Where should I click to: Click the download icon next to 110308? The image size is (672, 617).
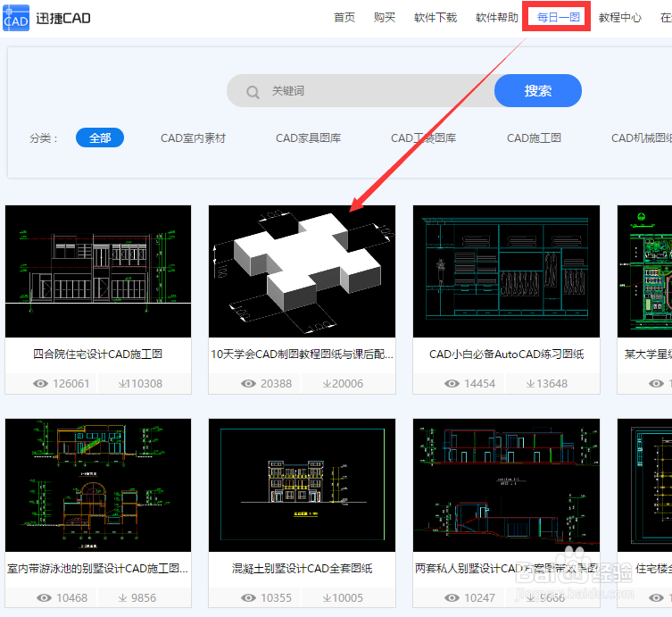point(122,384)
